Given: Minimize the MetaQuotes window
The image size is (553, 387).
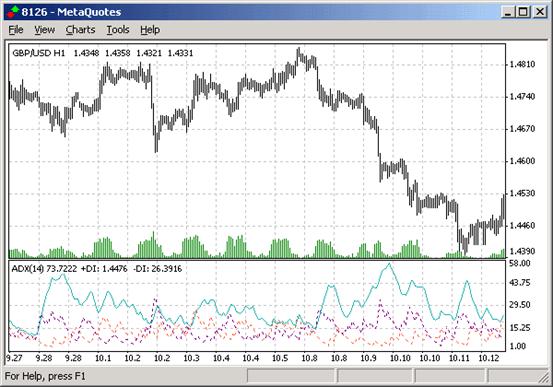Looking at the screenshot, I should click(x=508, y=12).
